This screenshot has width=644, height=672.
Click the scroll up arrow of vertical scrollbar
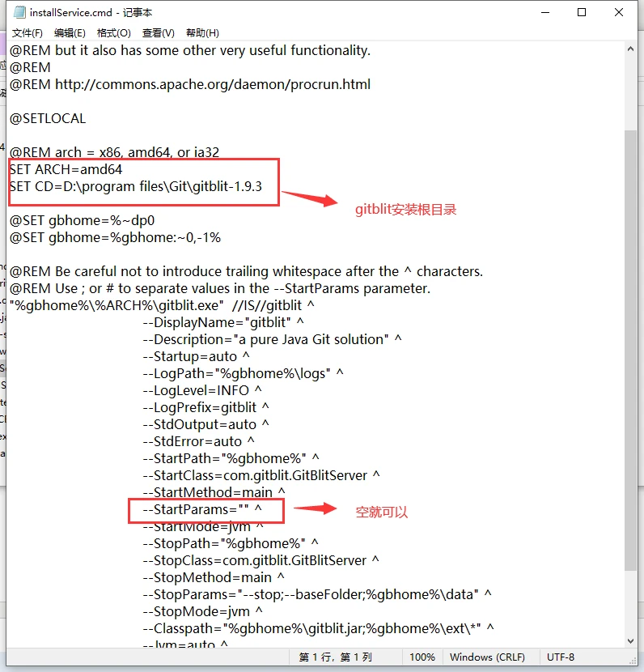click(630, 49)
